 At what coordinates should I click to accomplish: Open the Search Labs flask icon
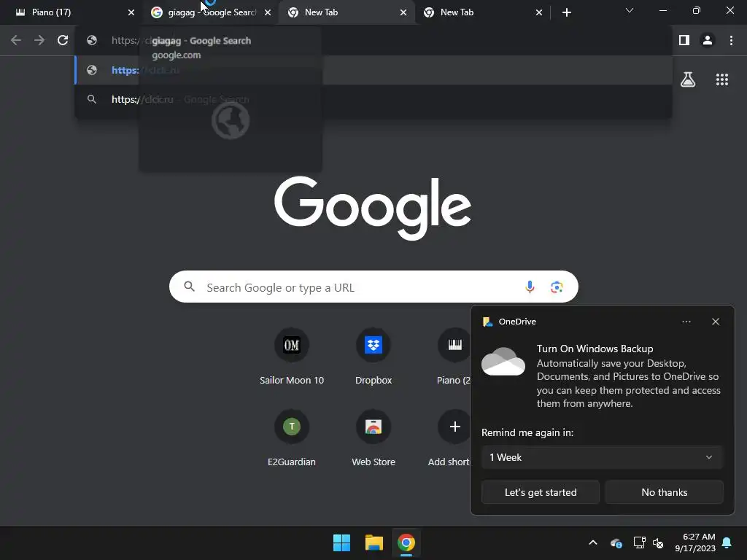[688, 79]
